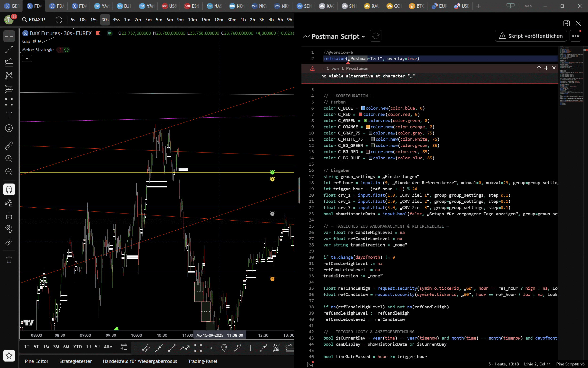Select the rectangle shapes tool
The height and width of the screenshot is (368, 588).
(x=9, y=102)
